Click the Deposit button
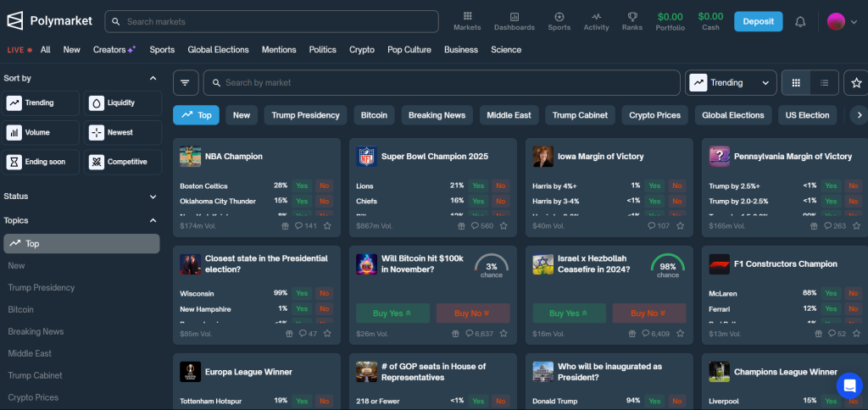 [758, 21]
